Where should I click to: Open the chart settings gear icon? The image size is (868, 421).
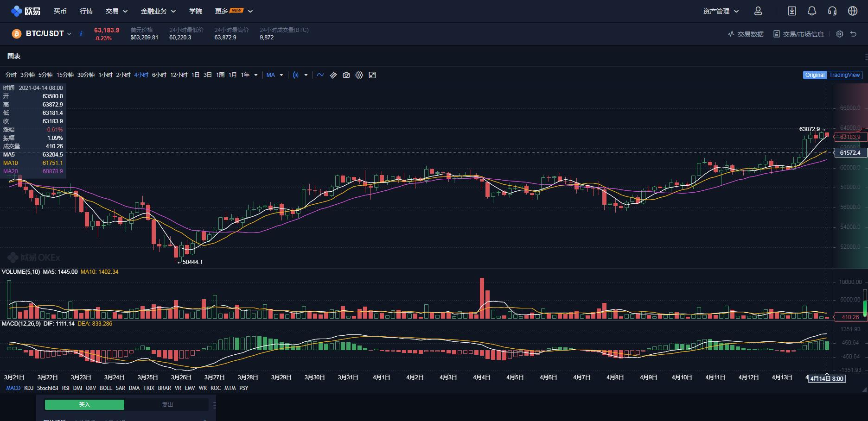359,75
